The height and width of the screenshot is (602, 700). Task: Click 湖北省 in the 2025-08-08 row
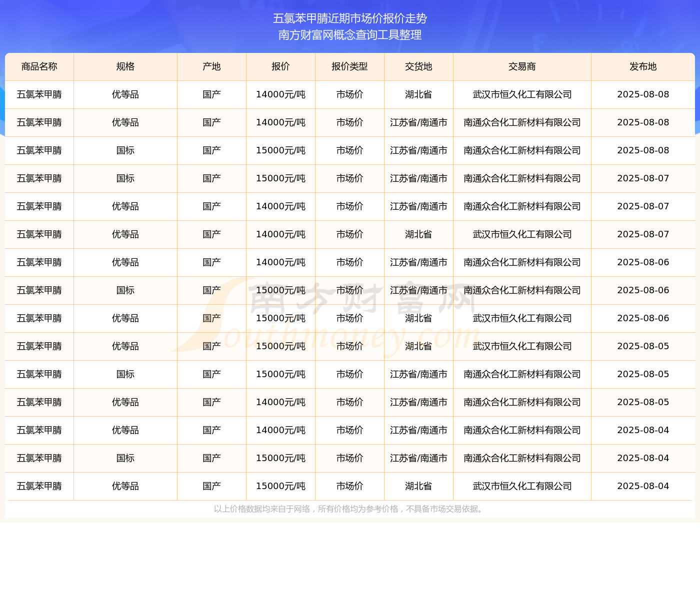[418, 94]
